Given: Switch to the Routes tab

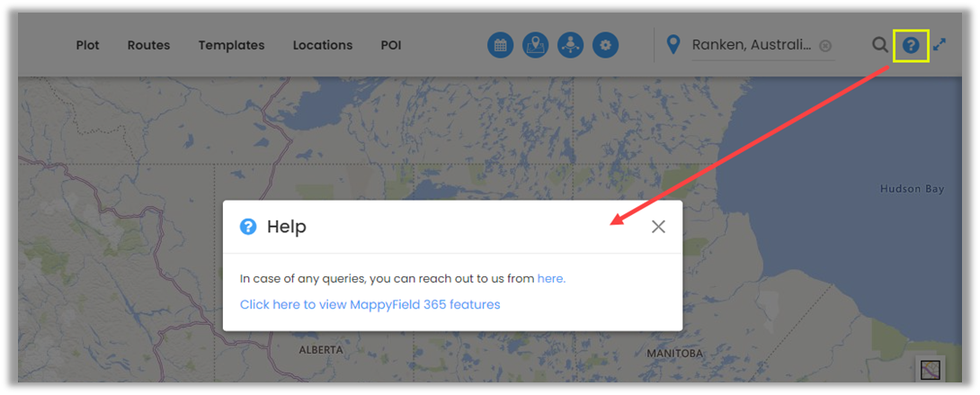Looking at the screenshot, I should [x=148, y=45].
